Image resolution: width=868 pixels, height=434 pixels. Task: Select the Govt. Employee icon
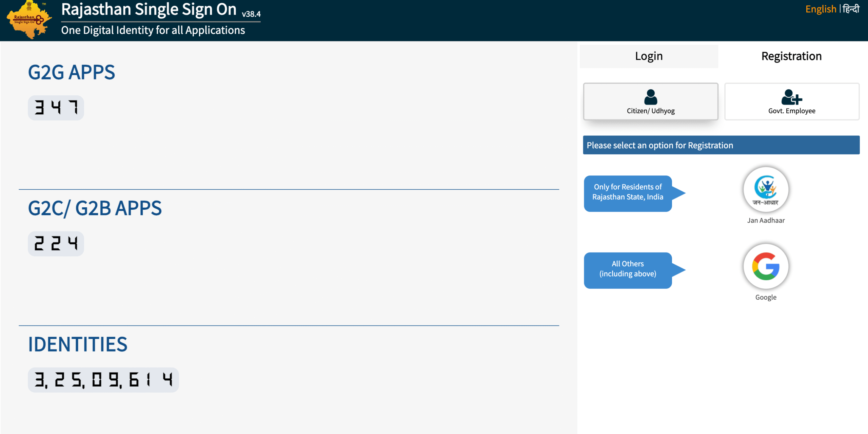tap(791, 97)
